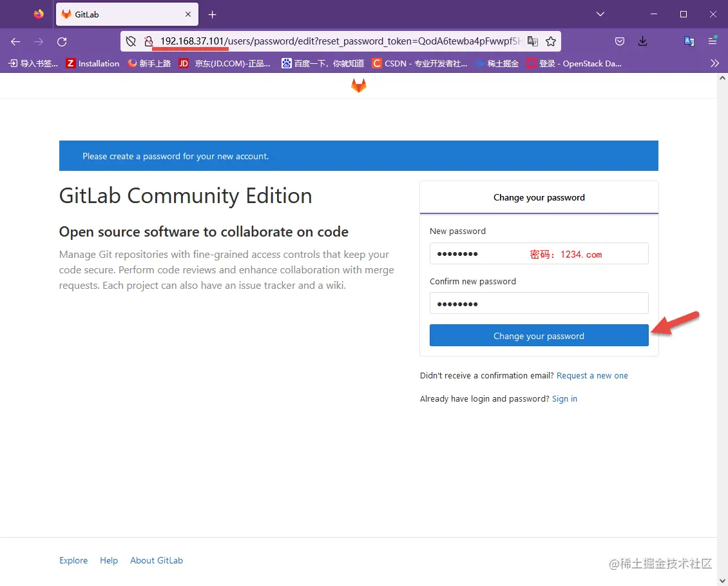Viewport: 728px width, 586px height.
Task: Open the About GitLab footer link
Action: [157, 560]
